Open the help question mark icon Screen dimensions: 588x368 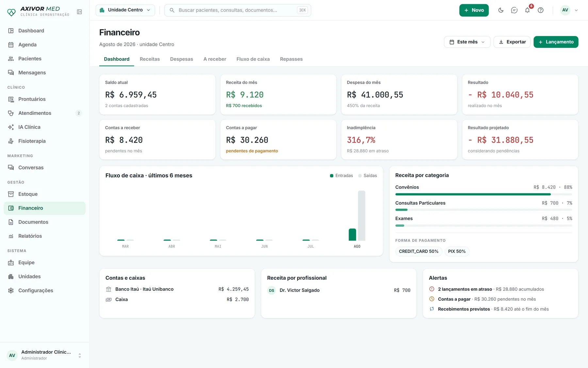pos(541,10)
